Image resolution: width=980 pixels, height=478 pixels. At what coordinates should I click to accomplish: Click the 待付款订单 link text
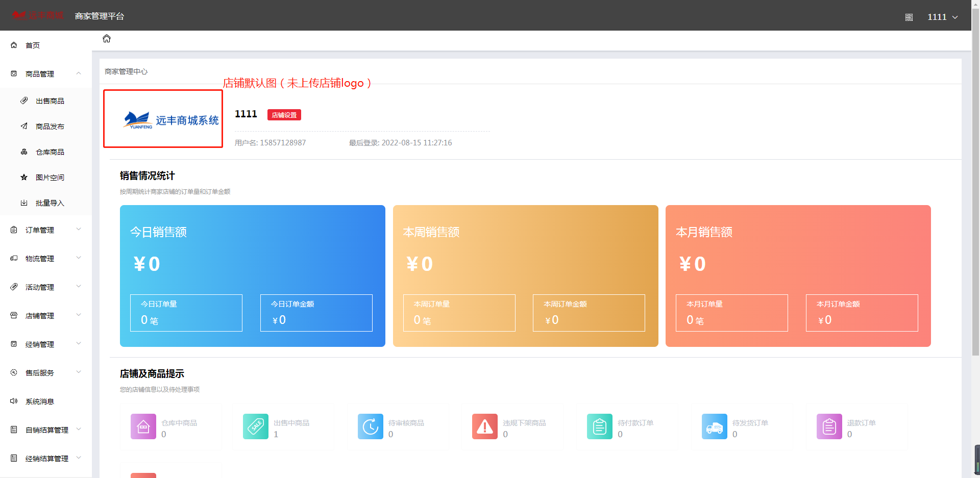635,423
